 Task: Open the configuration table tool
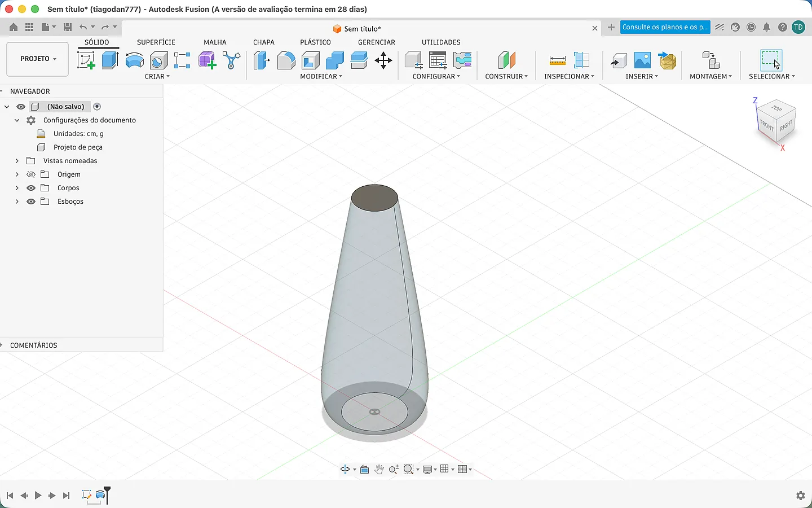pos(438,60)
